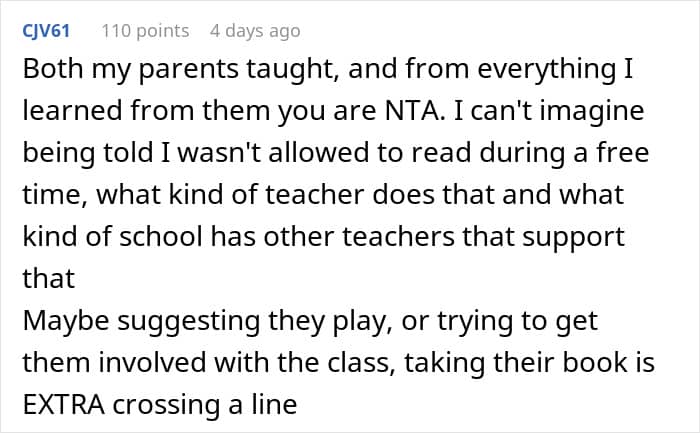This screenshot has height=433, width=700.
Task: Click the '110 points' score label
Action: click(145, 31)
